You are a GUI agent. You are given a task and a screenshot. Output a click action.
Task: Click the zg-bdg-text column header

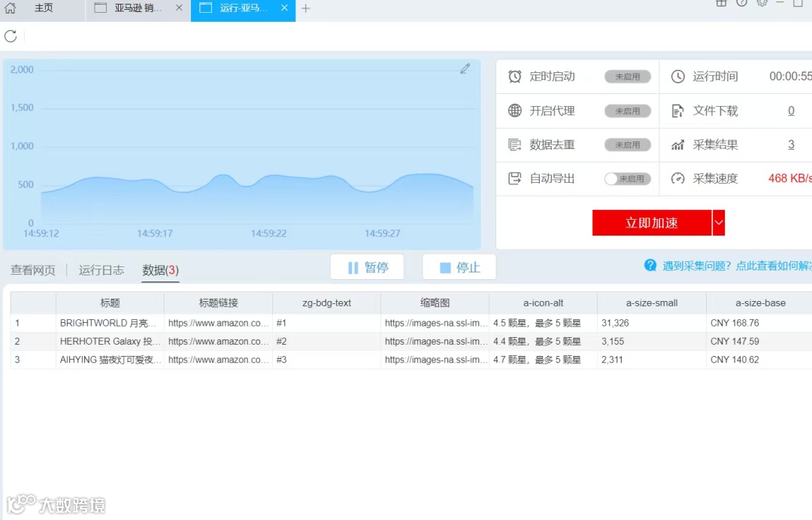(x=327, y=303)
